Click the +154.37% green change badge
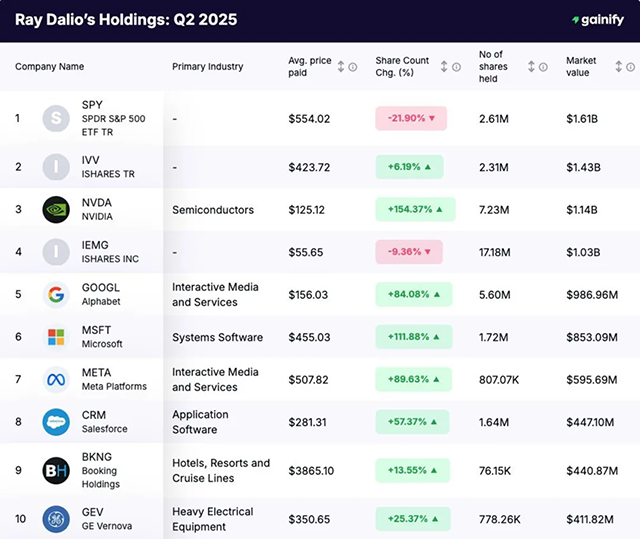Image resolution: width=640 pixels, height=539 pixels. pos(415,210)
